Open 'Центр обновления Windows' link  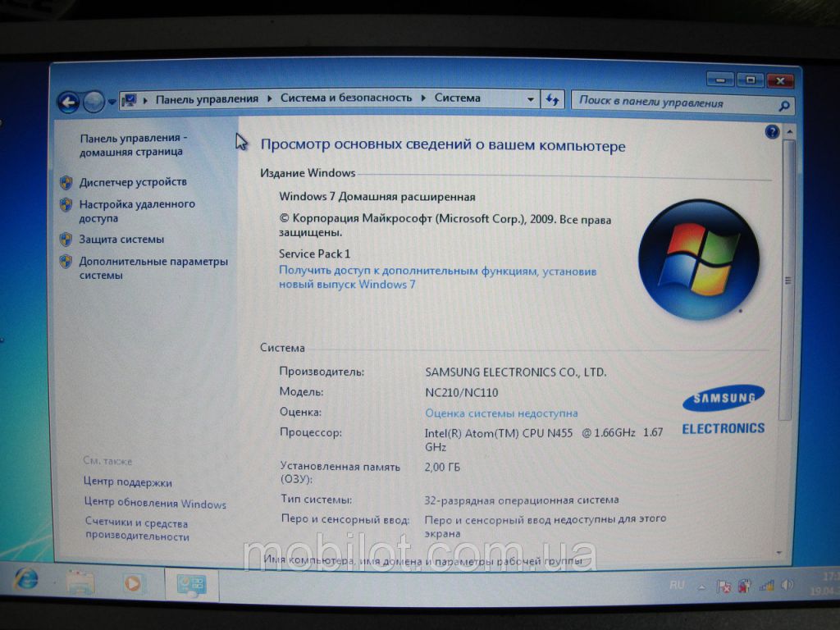[x=155, y=503]
